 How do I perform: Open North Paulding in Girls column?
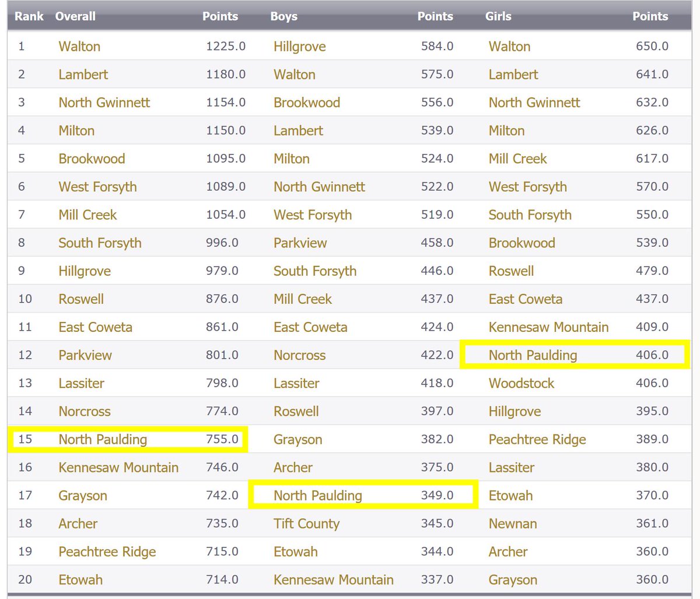click(533, 355)
